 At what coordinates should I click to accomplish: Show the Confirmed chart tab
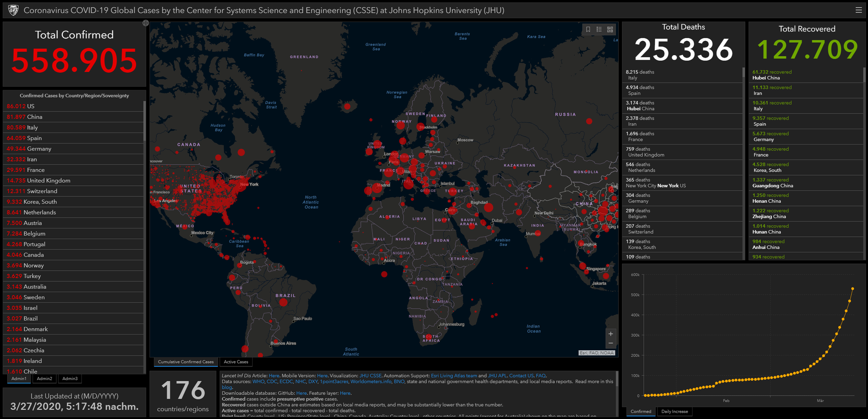[x=641, y=411]
